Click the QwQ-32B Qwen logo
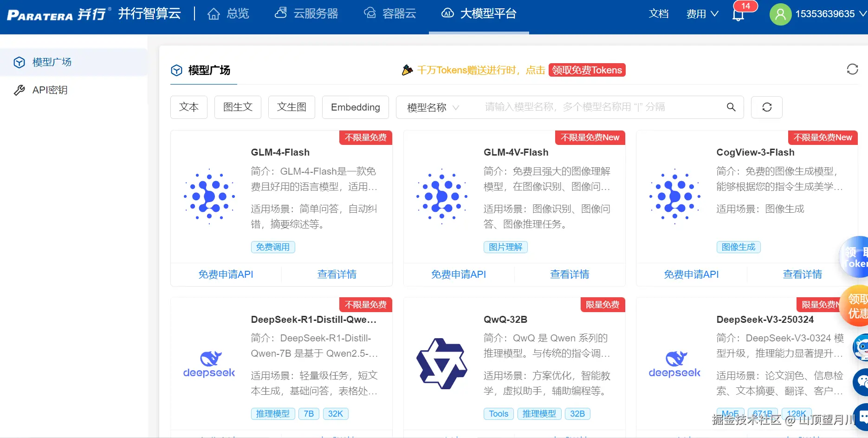 point(442,364)
